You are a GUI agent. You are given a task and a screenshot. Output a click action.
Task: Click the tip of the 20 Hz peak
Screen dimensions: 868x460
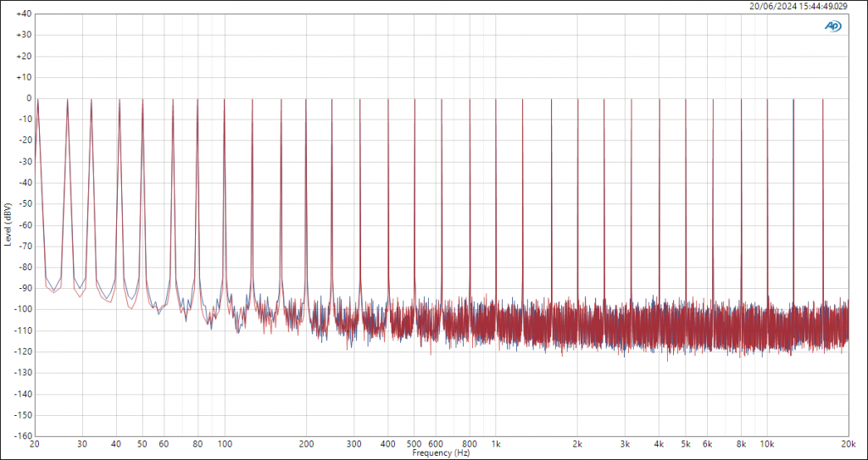coord(36,99)
